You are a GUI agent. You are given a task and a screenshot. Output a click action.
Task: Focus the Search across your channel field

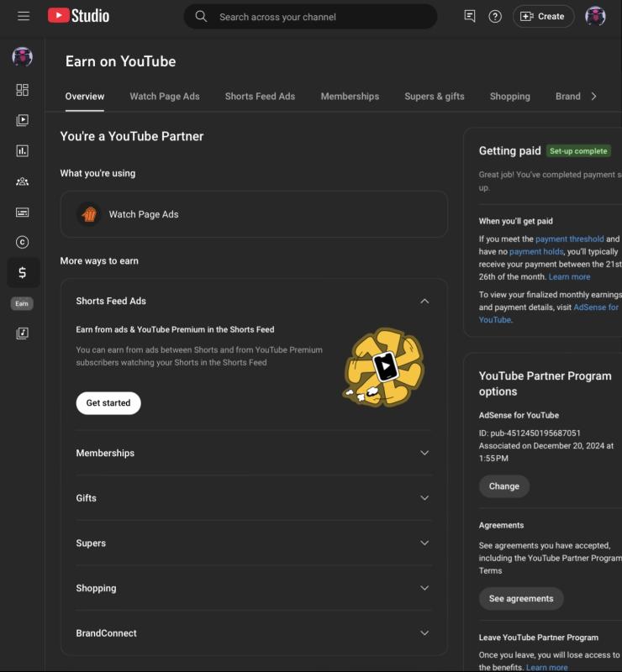[310, 17]
